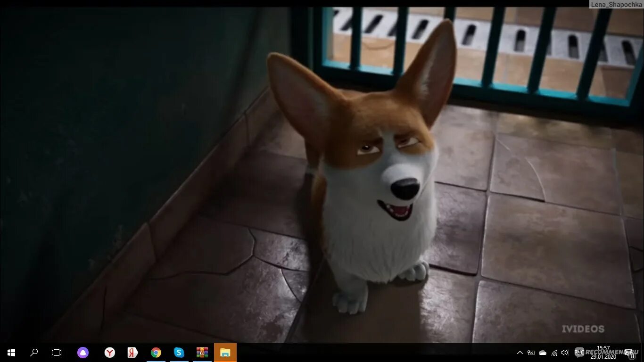Check the battery power status icon
The width and height of the screenshot is (644, 362).
pos(531,353)
